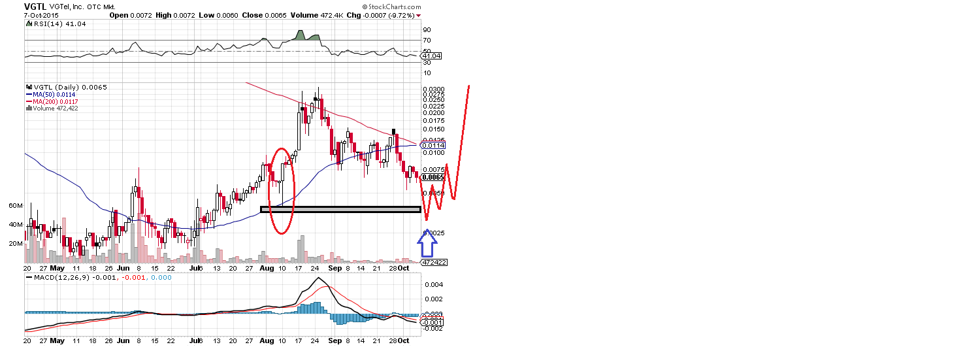Image resolution: width=980 pixels, height=349 pixels.
Task: Click the 0.0075 price axis label
Action: coord(434,169)
